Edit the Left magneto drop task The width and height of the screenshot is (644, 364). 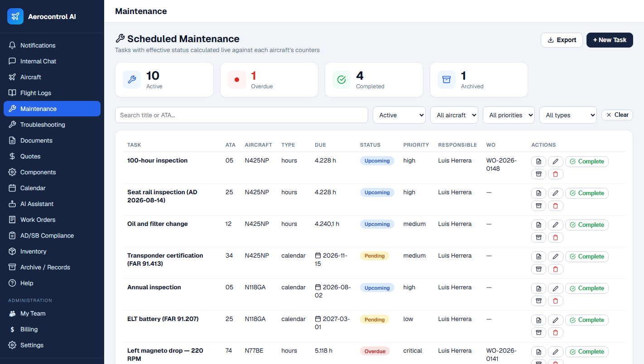point(556,352)
